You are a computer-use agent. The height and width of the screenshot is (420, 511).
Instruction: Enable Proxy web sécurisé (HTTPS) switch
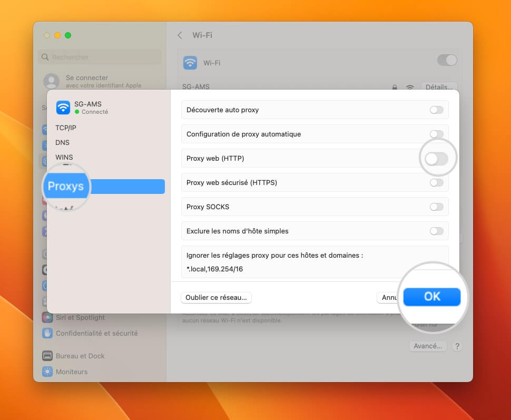tap(436, 183)
